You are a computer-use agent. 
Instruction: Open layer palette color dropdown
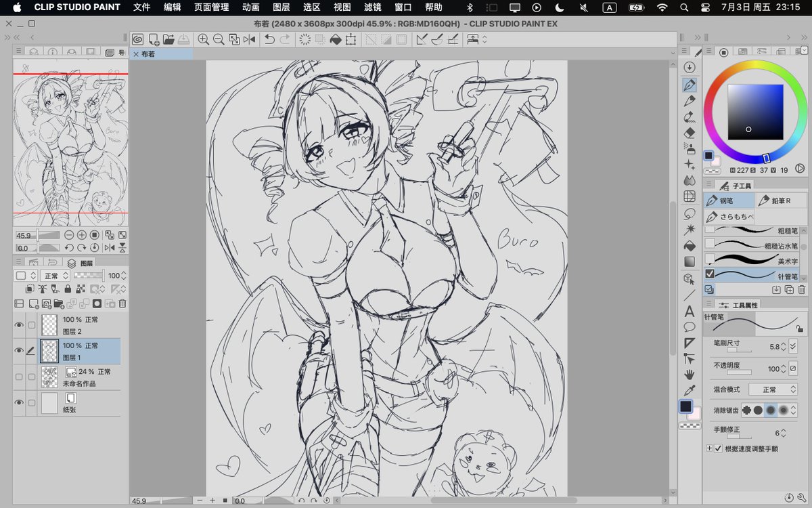(x=26, y=276)
